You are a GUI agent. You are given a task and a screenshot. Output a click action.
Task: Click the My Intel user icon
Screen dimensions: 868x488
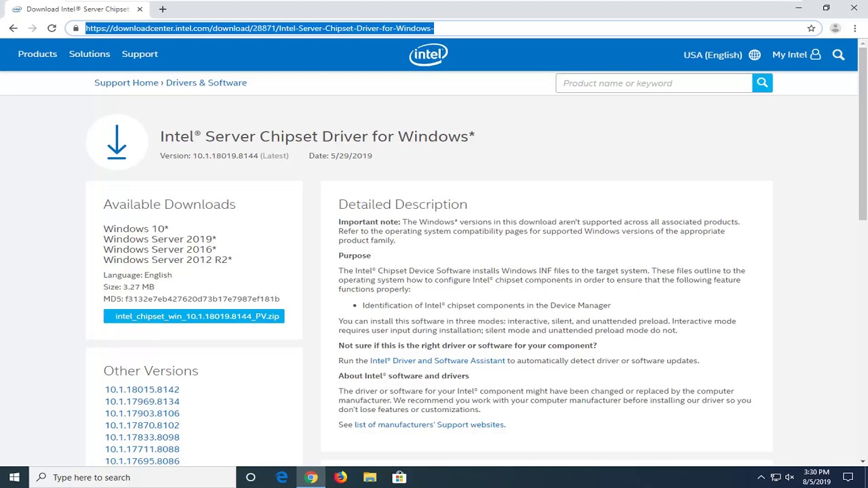pyautogui.click(x=816, y=54)
